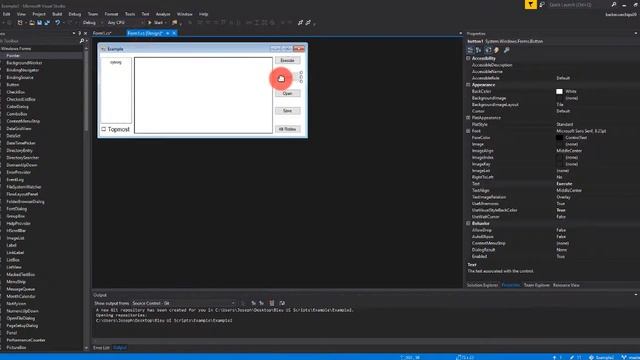Screen dimensions: 640x360
Task: Click the black ForeColor swatch
Action: 559,138
